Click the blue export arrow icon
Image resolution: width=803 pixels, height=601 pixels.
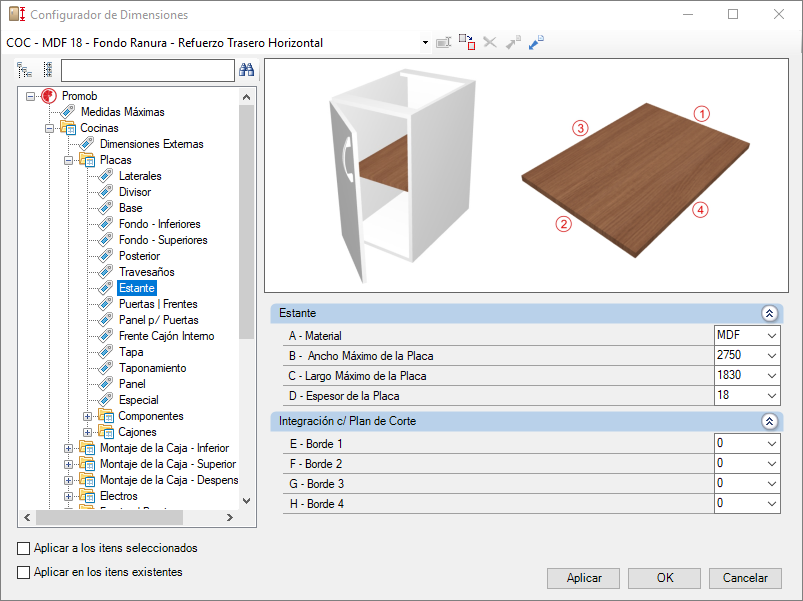pyautogui.click(x=536, y=42)
